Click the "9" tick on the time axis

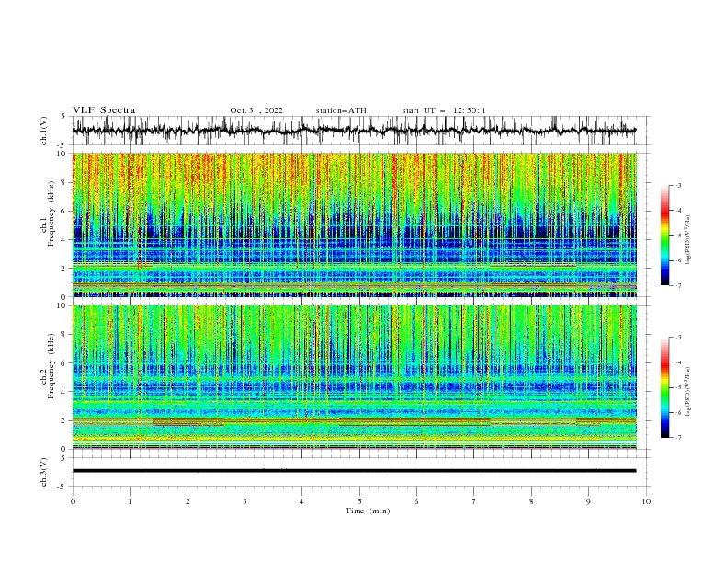(588, 501)
